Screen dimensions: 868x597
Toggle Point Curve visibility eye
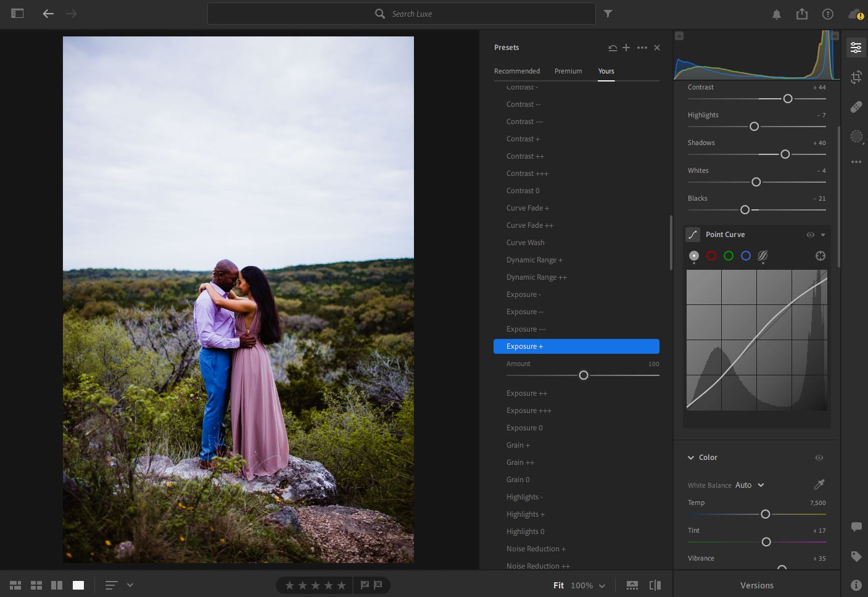pos(810,235)
